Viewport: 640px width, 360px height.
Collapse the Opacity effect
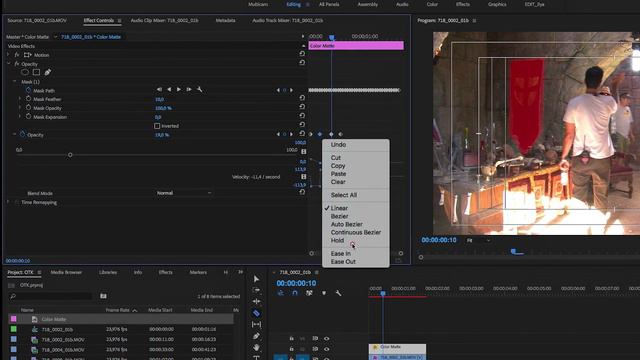pos(8,64)
